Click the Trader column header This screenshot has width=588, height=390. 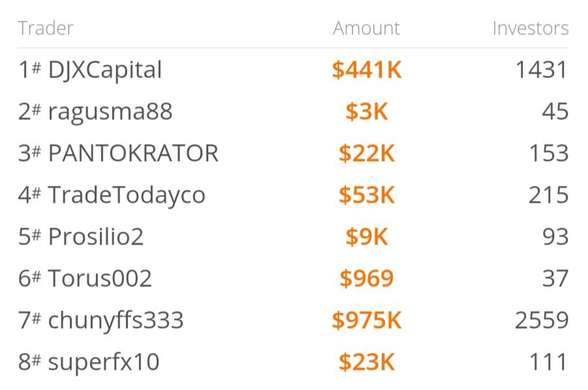pos(46,29)
